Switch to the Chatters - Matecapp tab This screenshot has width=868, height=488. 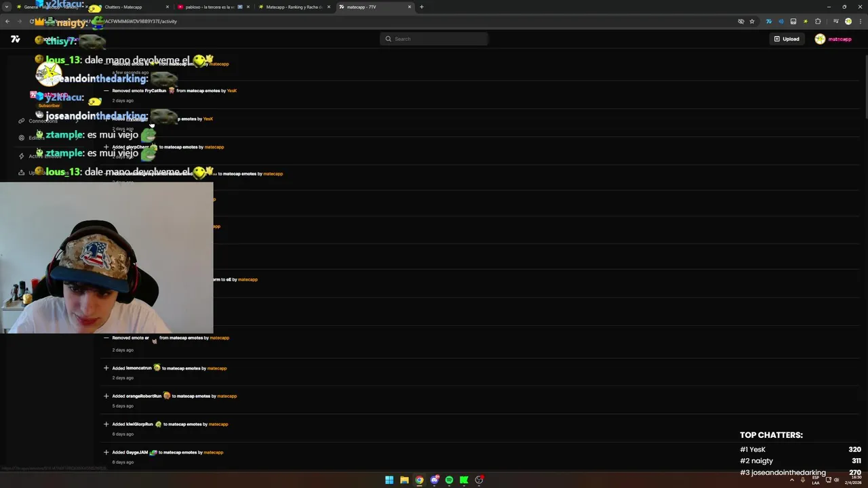(132, 7)
